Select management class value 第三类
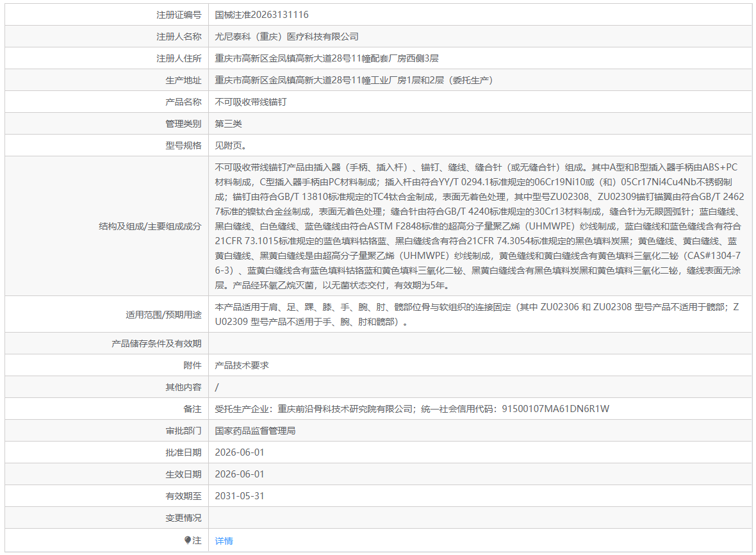756x555 pixels. [229, 124]
